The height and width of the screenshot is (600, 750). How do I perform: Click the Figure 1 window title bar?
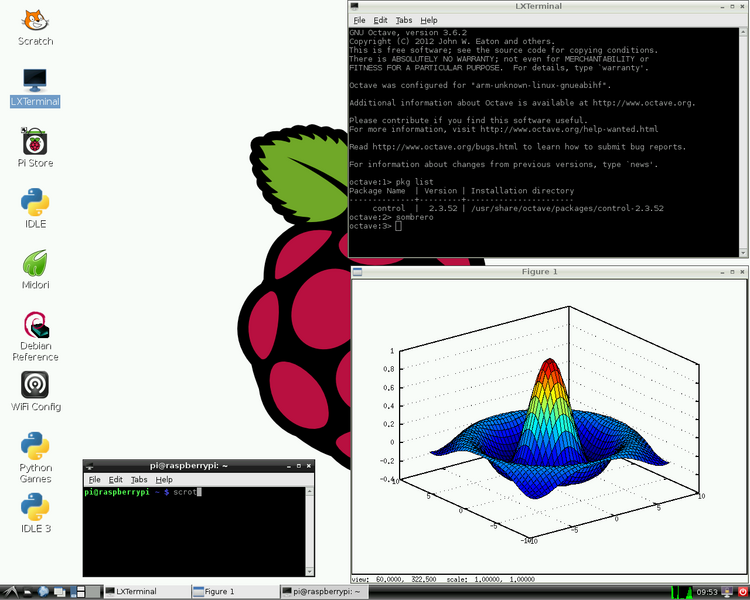pyautogui.click(x=540, y=272)
